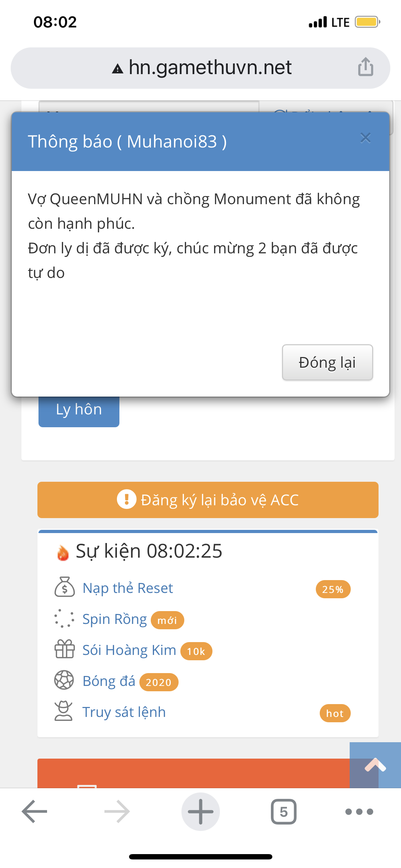Tap Đăng ký lại bảo vệ ACC banner

pos(208,500)
